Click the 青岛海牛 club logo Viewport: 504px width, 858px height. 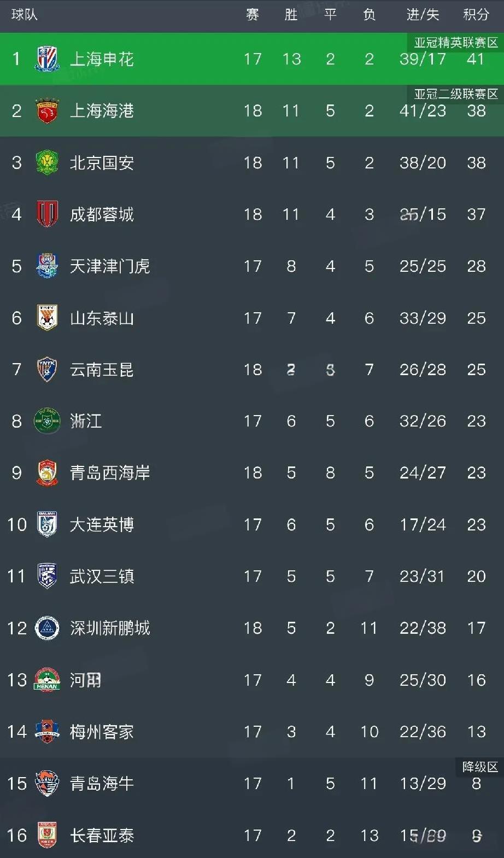coord(47,783)
